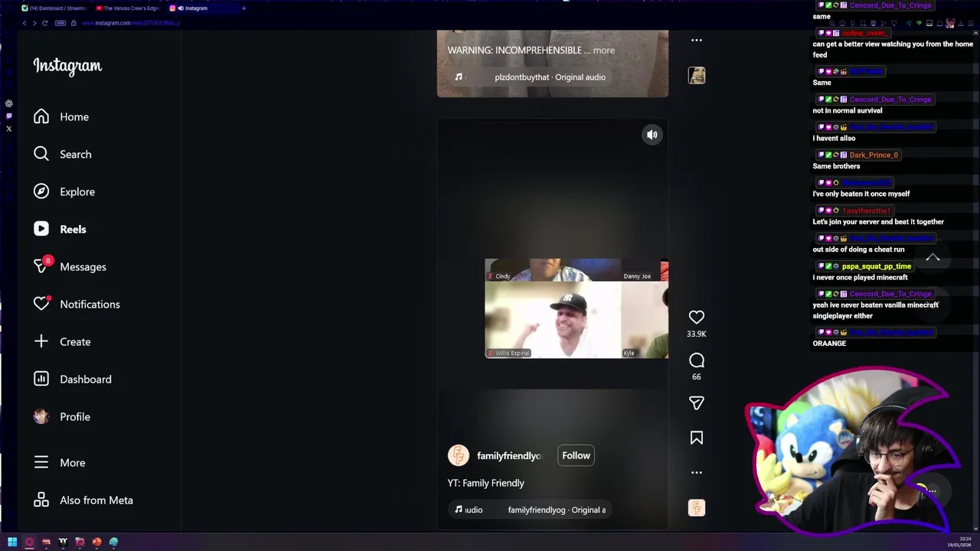Image resolution: width=980 pixels, height=551 pixels.
Task: Open Opera GX in the taskbar
Action: point(29,542)
